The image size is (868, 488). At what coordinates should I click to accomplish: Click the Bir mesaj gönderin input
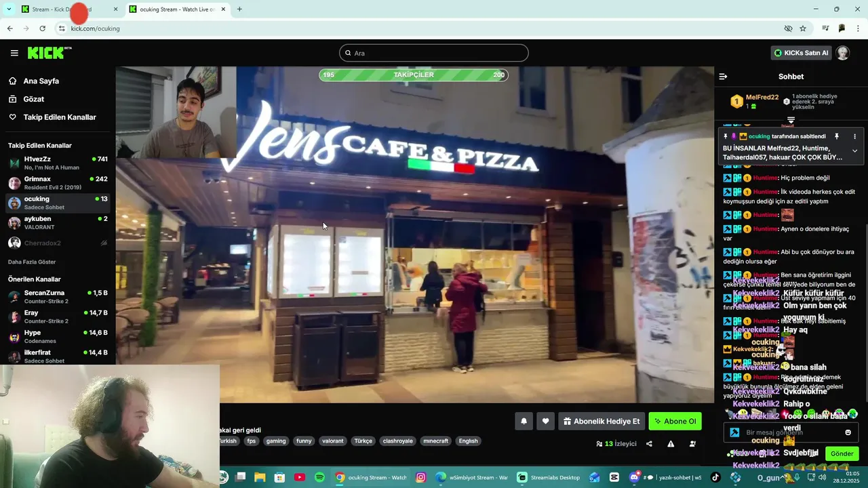coord(792,432)
